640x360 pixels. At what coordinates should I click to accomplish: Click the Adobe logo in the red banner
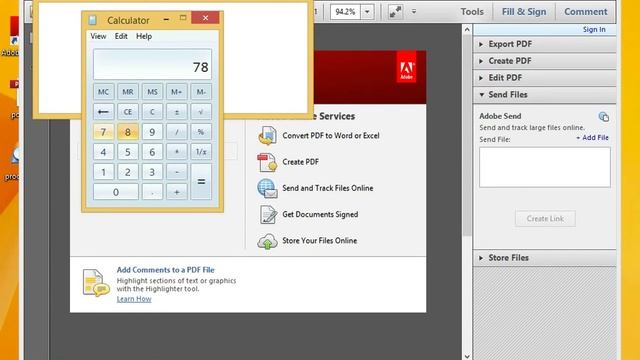(407, 67)
